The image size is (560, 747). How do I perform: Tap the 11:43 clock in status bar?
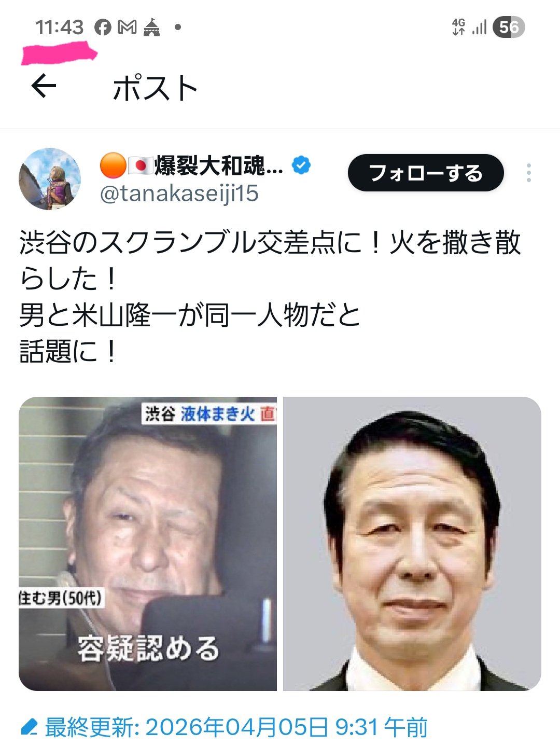59,27
